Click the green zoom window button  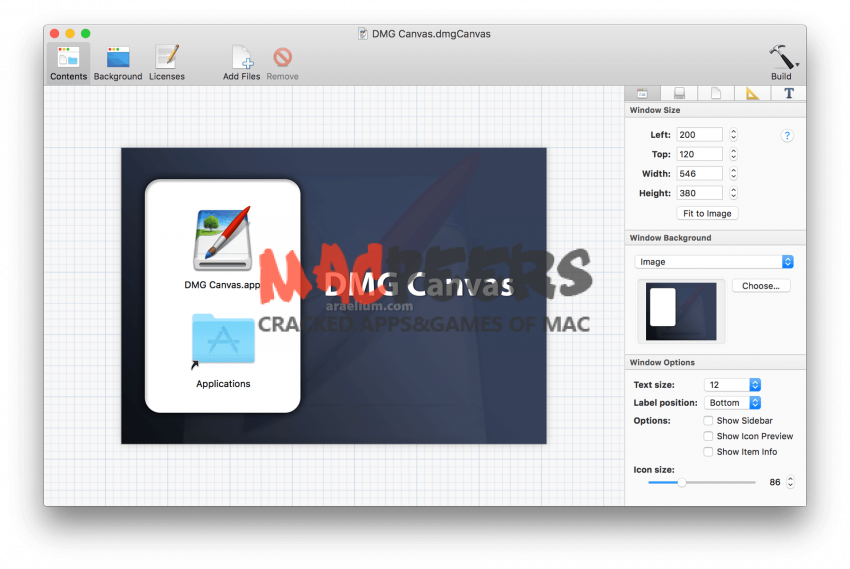86,34
